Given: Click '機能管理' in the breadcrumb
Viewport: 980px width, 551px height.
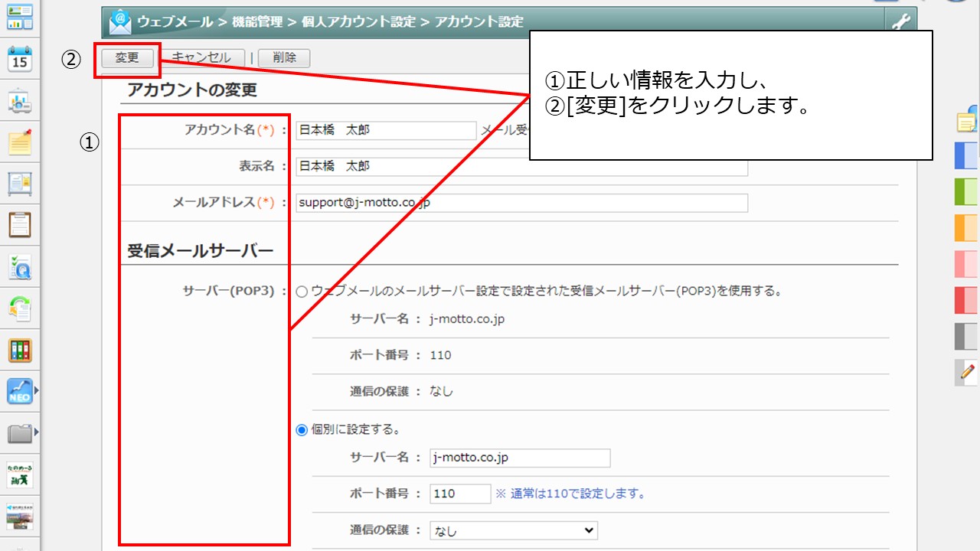Looking at the screenshot, I should tap(257, 22).
